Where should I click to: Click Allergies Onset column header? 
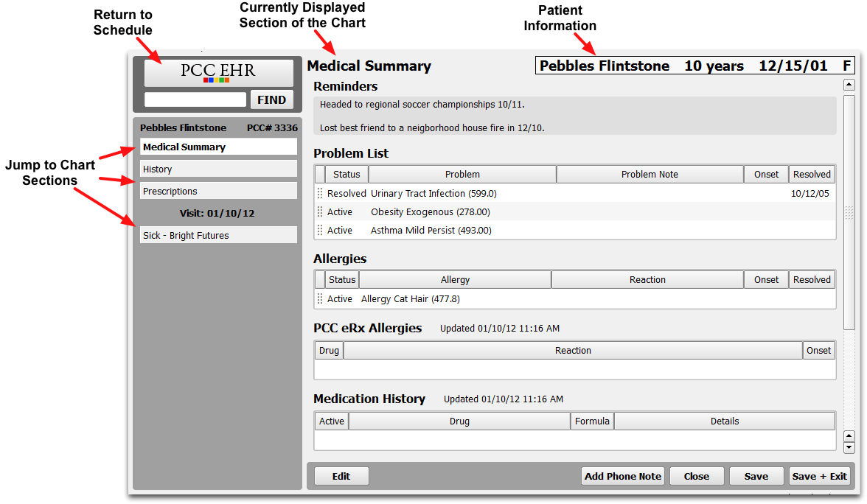point(766,280)
